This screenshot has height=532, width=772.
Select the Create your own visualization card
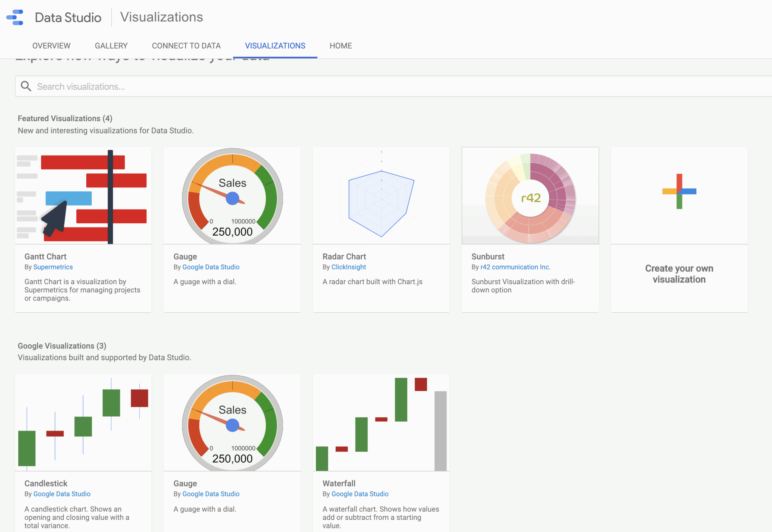click(679, 230)
